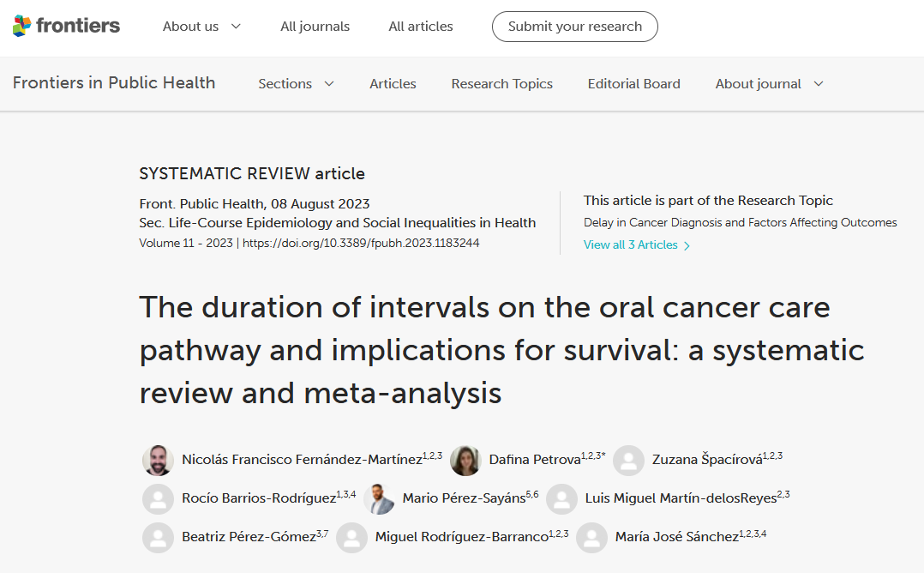The image size is (924, 573).
Task: Click Nicolás Fernández-Martínez's profile photo
Action: (158, 460)
